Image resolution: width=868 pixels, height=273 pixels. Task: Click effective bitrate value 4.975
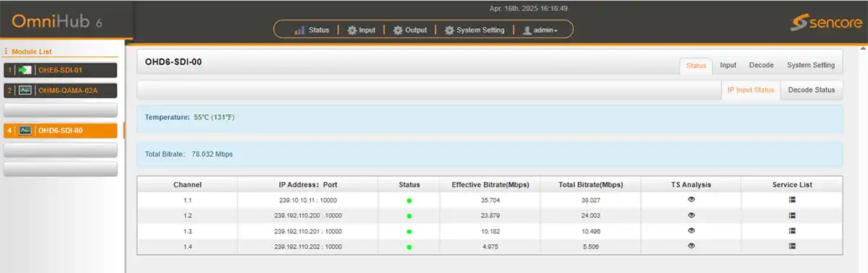[490, 247]
